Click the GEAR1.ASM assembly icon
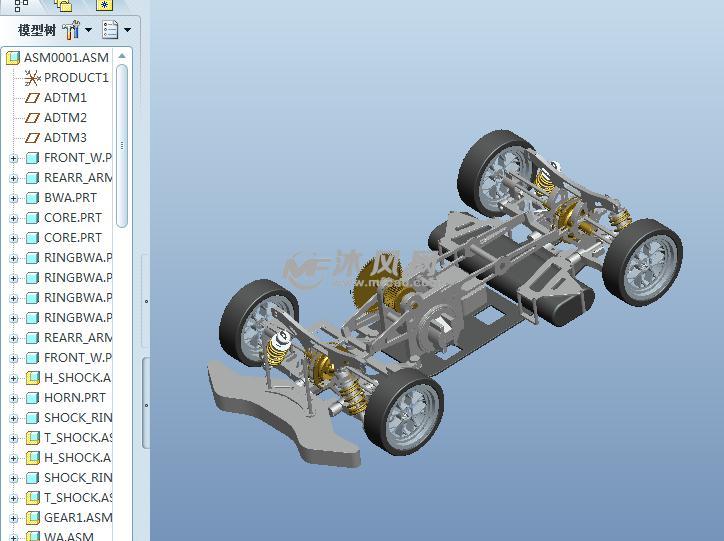724x541 pixels. (32, 518)
